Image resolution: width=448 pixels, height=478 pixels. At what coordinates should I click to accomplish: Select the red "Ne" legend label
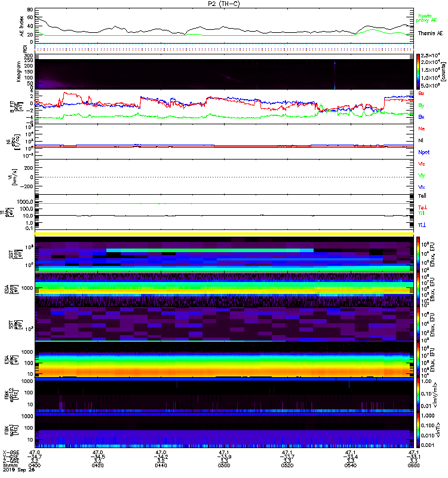421,128
